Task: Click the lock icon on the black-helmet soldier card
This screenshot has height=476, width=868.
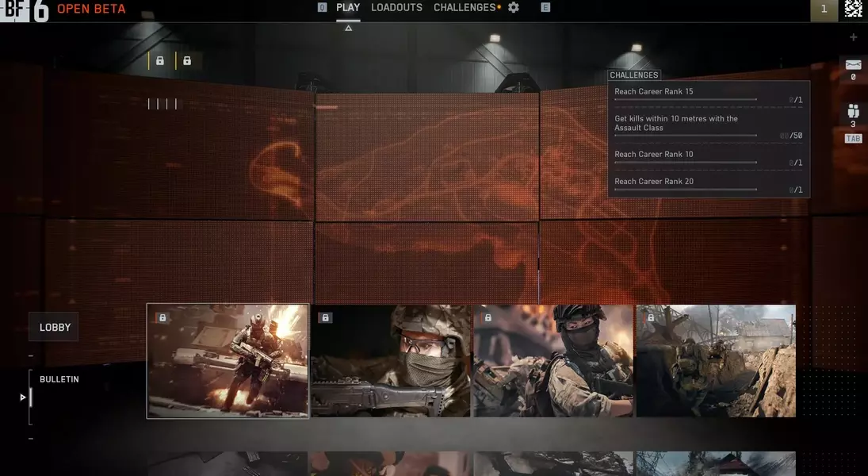Action: (x=488, y=317)
